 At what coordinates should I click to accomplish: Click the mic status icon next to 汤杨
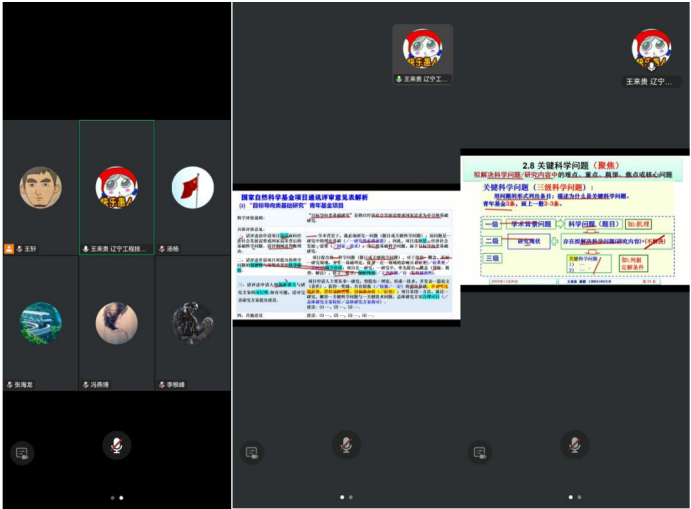pyautogui.click(x=160, y=248)
